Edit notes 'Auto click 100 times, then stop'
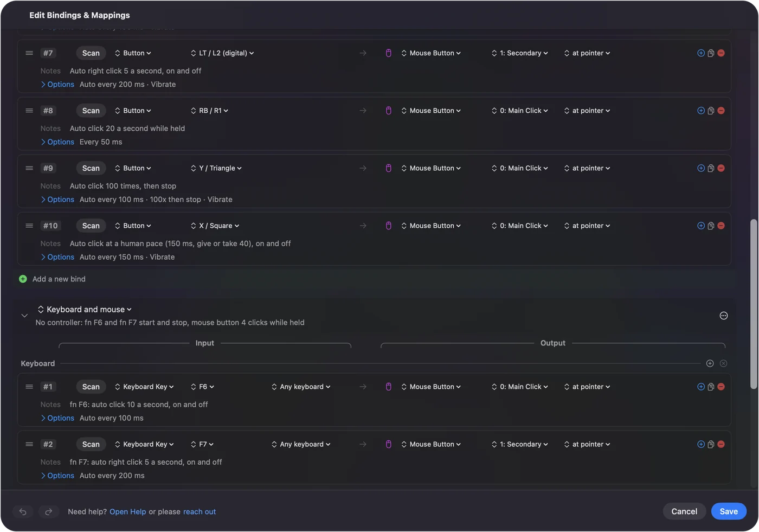 [123, 186]
